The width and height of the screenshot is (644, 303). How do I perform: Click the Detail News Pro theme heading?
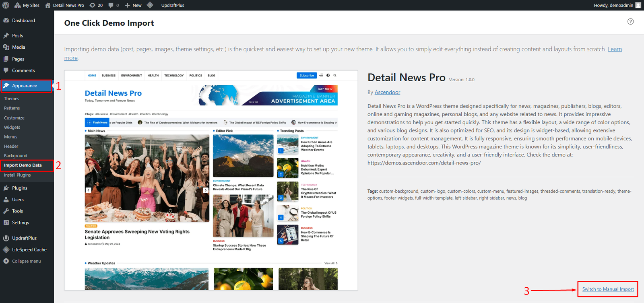pyautogui.click(x=407, y=77)
